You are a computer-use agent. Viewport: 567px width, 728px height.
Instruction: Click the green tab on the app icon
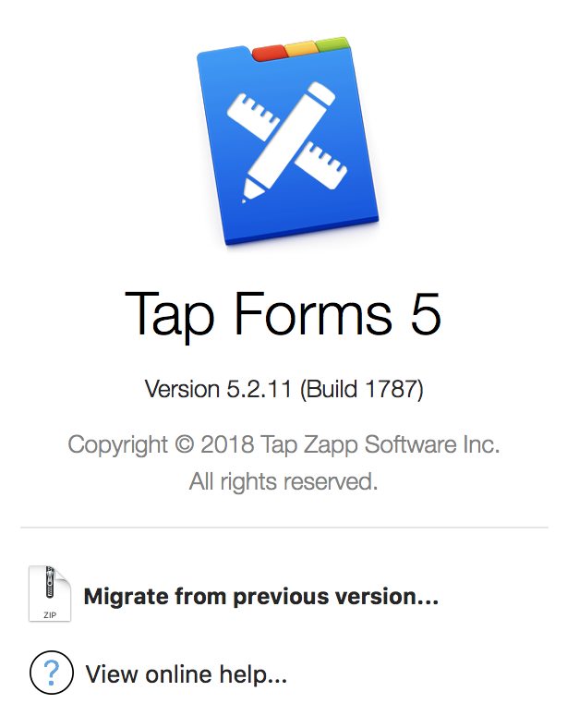pyautogui.click(x=332, y=44)
